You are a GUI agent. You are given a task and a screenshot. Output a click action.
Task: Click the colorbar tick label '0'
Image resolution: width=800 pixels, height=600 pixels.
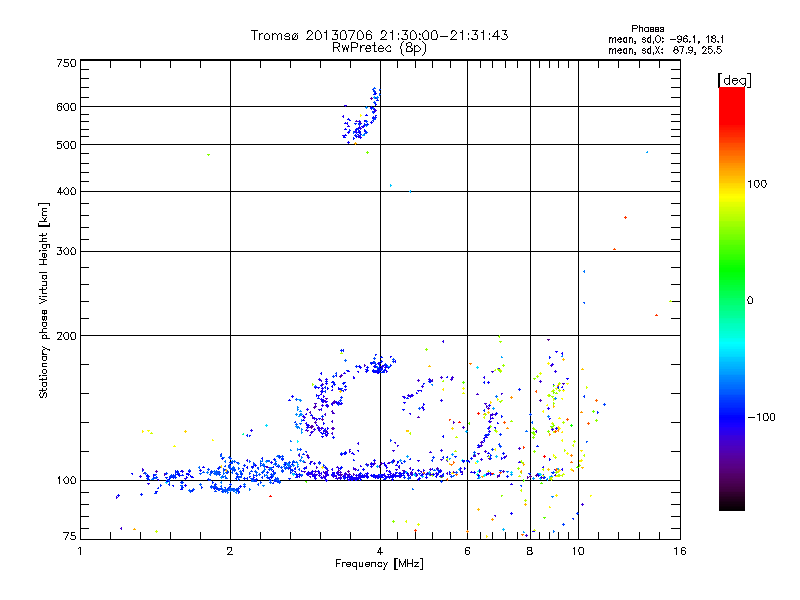[x=749, y=300]
